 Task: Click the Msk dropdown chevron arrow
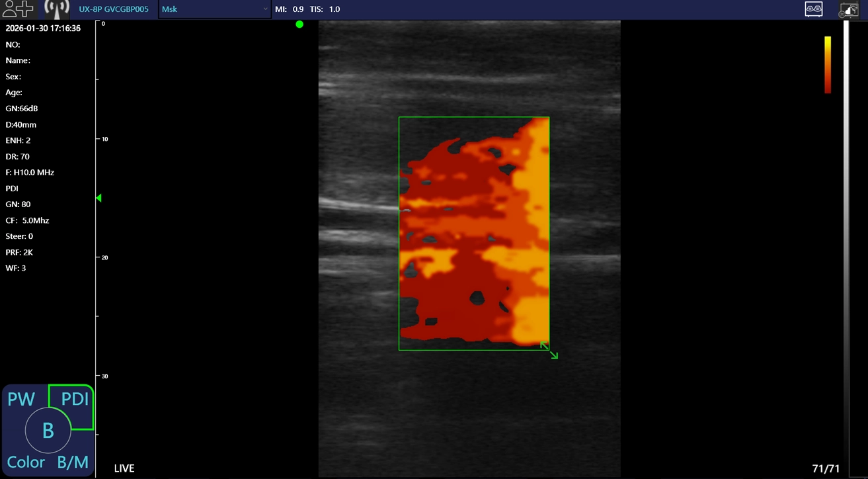[x=265, y=9]
